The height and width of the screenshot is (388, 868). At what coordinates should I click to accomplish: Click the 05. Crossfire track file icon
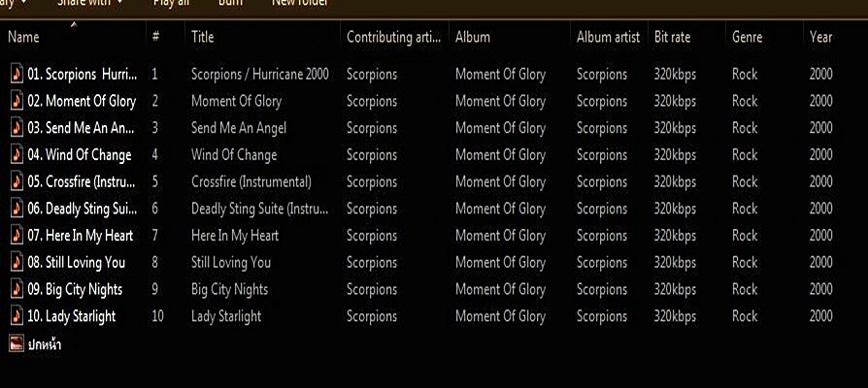pyautogui.click(x=16, y=181)
